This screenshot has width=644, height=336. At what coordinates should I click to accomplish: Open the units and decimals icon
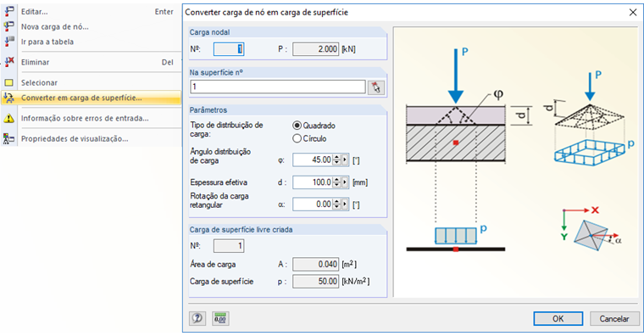click(220, 318)
